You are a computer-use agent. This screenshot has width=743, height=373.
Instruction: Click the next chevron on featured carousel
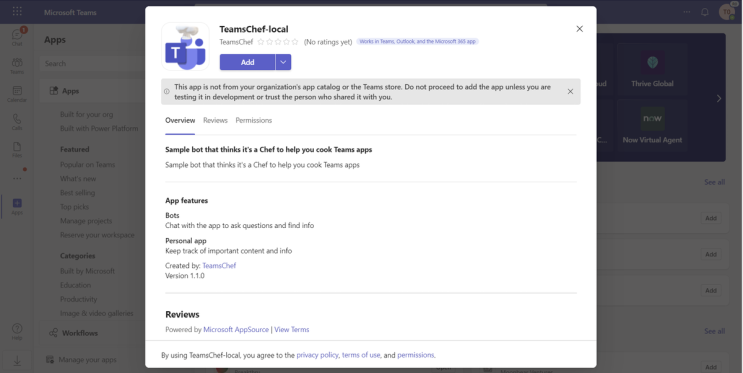click(x=719, y=99)
